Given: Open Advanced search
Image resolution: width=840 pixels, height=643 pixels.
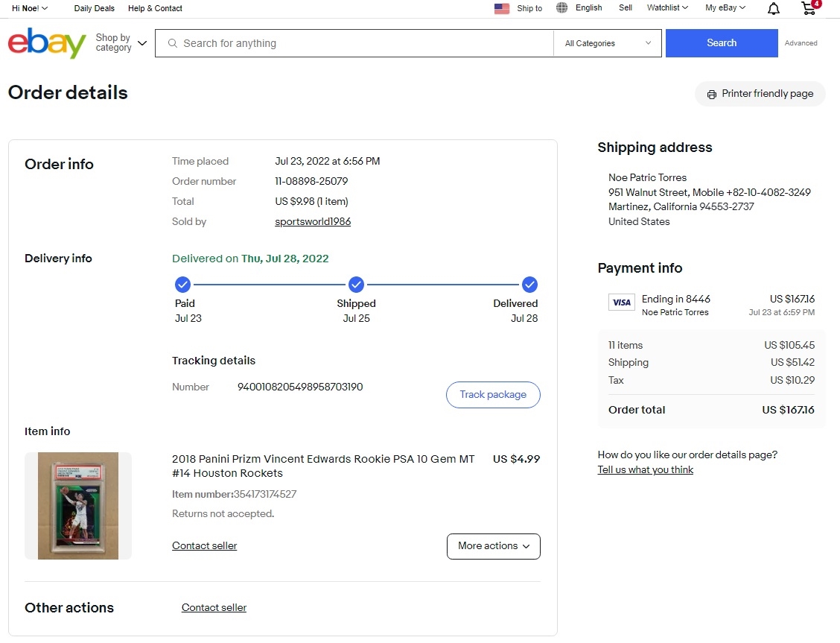Looking at the screenshot, I should point(801,43).
